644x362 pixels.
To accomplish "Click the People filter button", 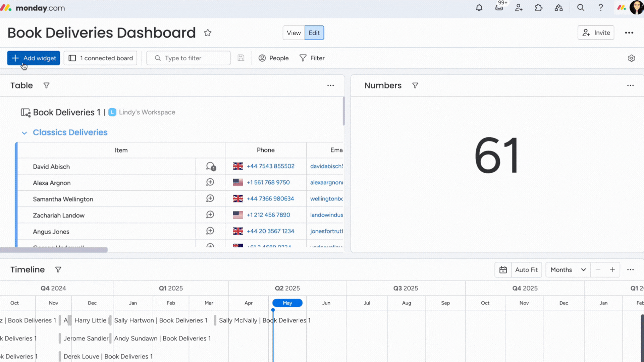I will tap(273, 58).
